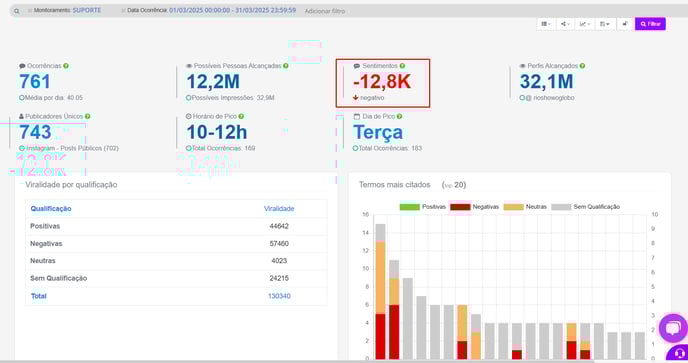
Task: Open the SUPORTE monitoring filter value
Action: [87, 10]
